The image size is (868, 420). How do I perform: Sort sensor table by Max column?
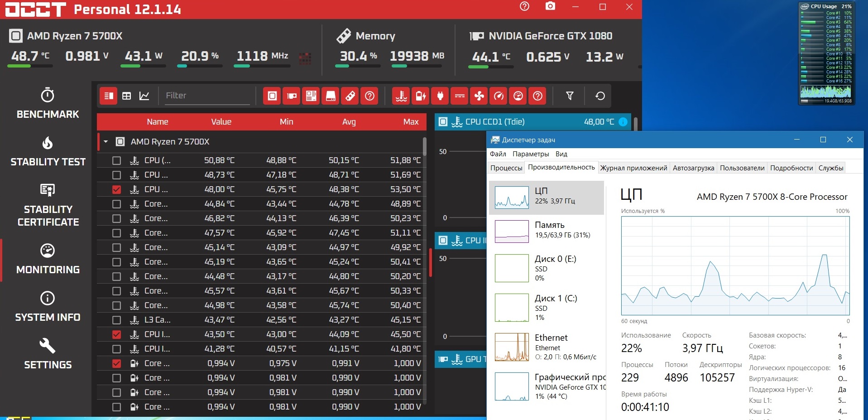411,122
